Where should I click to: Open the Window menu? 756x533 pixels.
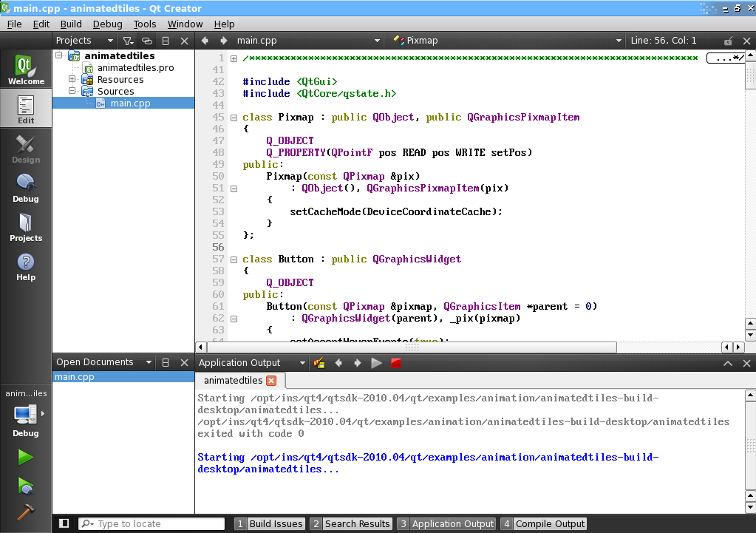(x=185, y=24)
